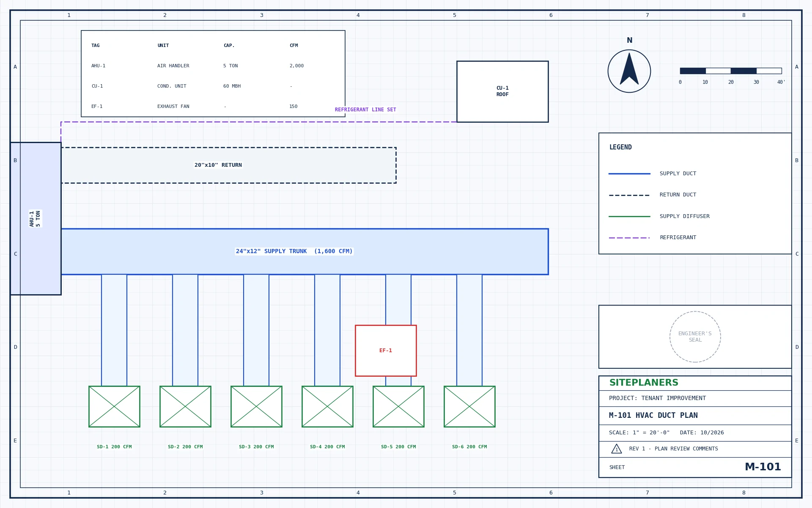Viewport: 812px width, 508px height.
Task: Click PROJECT: TENANT IMPROVEMENT text
Action: point(657,398)
